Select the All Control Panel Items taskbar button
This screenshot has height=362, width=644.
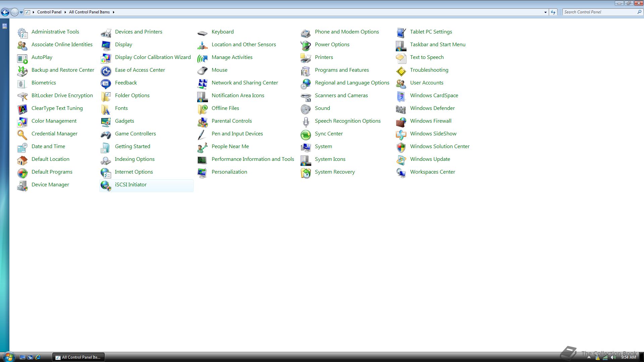click(78, 357)
